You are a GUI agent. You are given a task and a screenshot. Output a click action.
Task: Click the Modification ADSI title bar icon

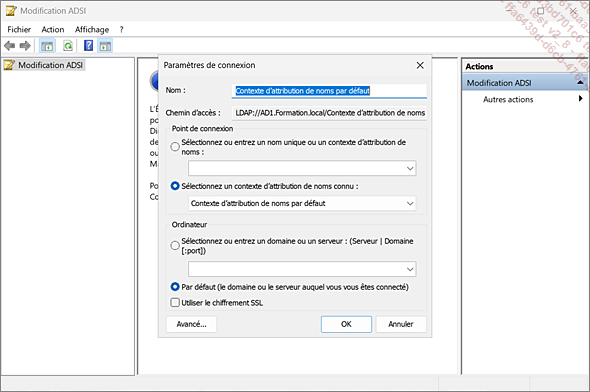click(x=11, y=11)
